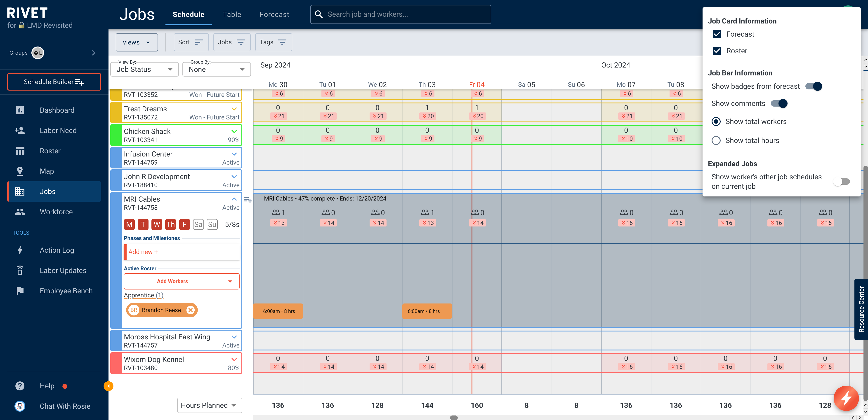Switch to the Table tab

coord(232,14)
